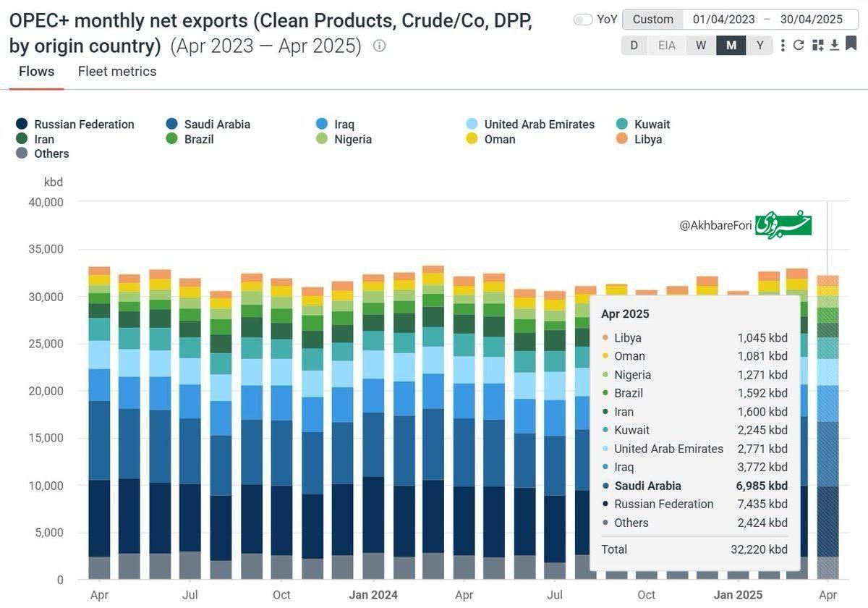The width and height of the screenshot is (868, 608).
Task: Toggle Others series in legend
Action: [43, 154]
